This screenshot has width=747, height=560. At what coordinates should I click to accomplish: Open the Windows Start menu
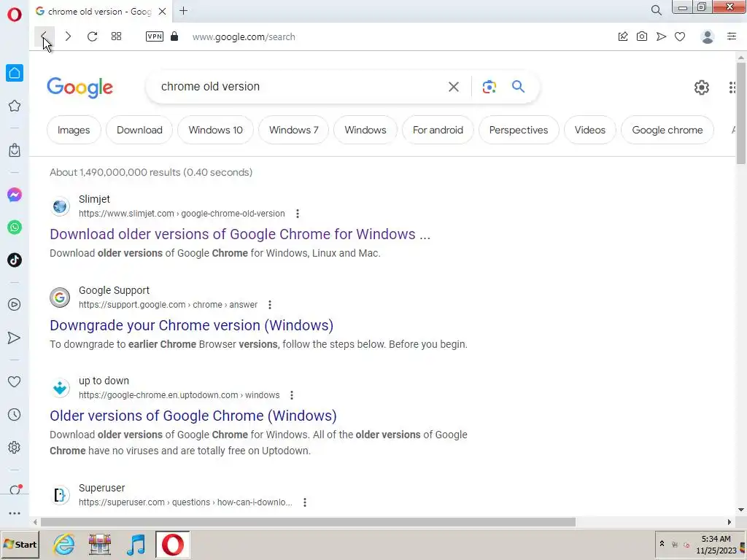tap(20, 544)
